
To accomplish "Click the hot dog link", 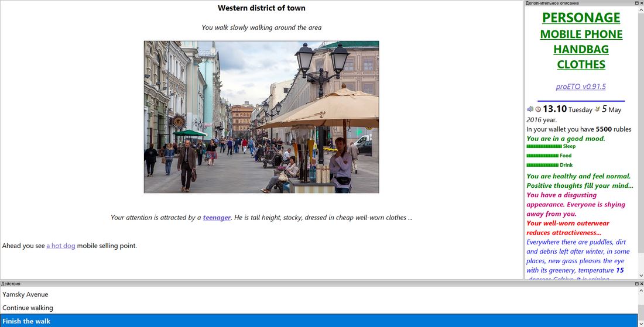I will point(61,246).
